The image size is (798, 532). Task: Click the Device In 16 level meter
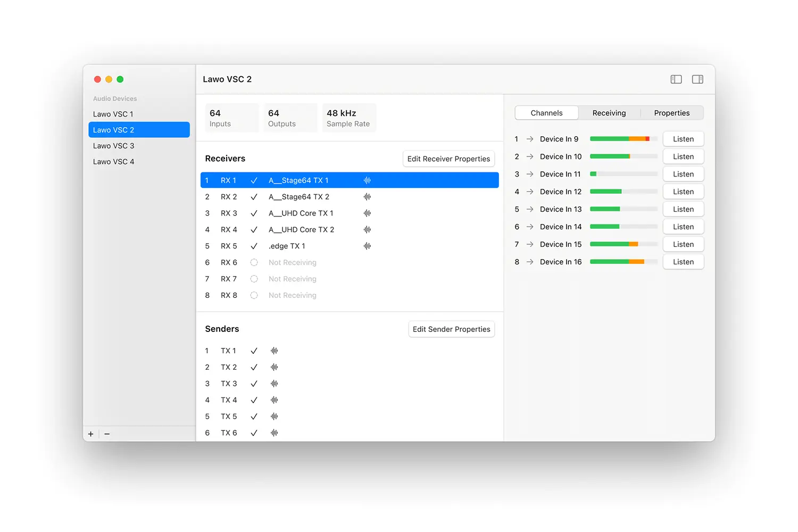pyautogui.click(x=624, y=262)
